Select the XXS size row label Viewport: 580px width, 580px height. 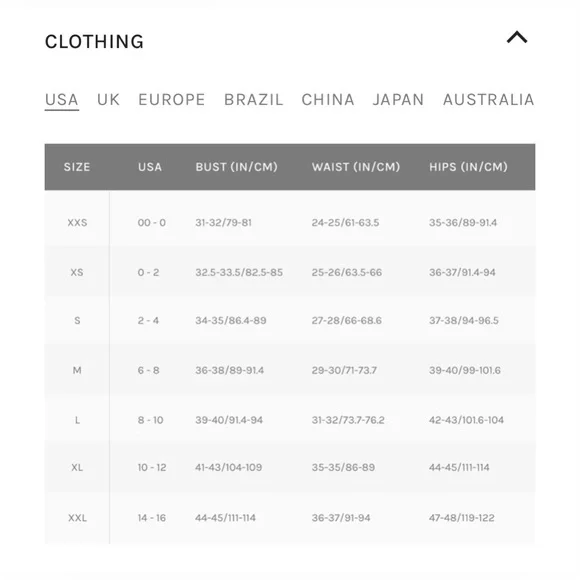point(77,223)
